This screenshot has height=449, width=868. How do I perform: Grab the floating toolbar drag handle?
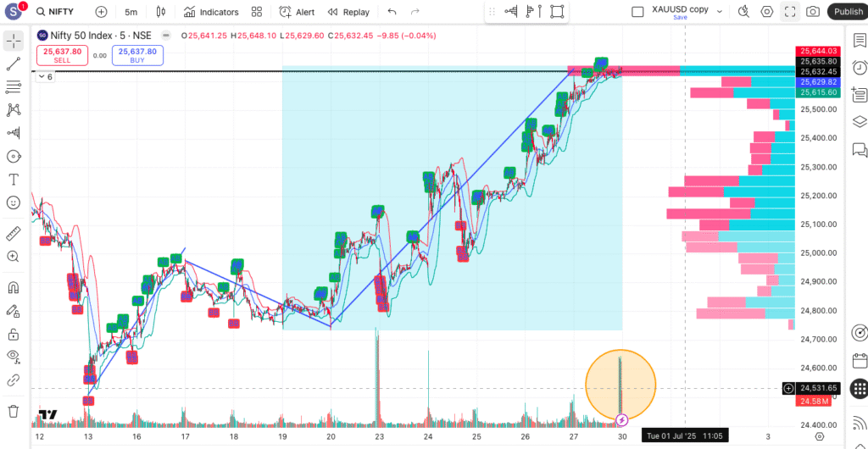pos(492,12)
